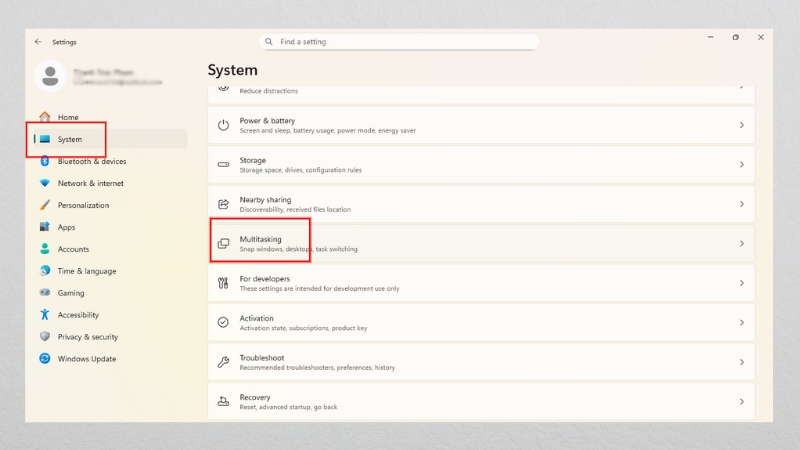The width and height of the screenshot is (800, 450).
Task: Select Time & language section
Action: pos(87,270)
